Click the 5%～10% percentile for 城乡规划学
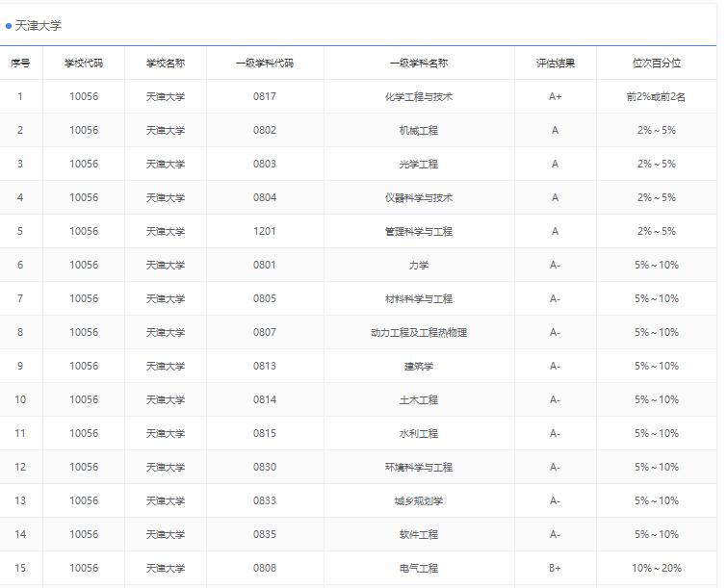Image resolution: width=727 pixels, height=588 pixels. [657, 500]
